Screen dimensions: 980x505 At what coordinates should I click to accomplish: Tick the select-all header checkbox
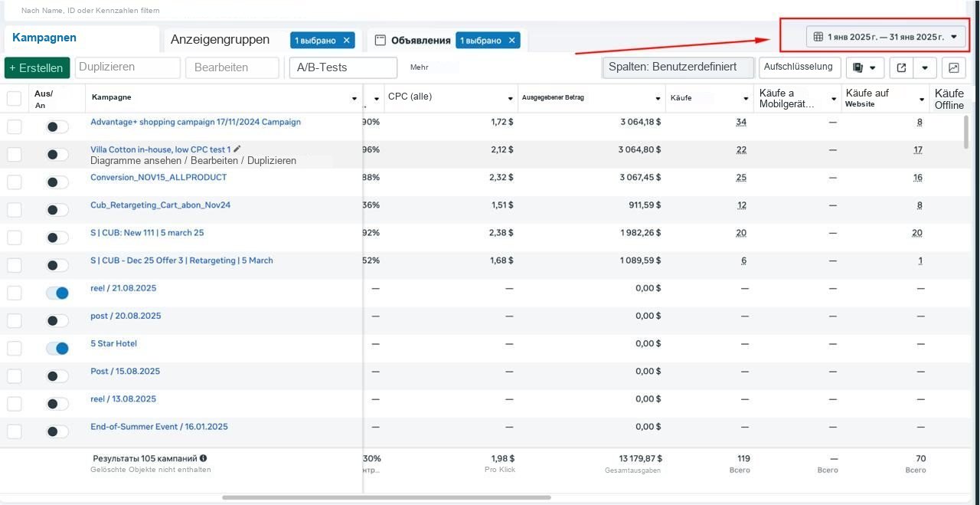(14, 98)
